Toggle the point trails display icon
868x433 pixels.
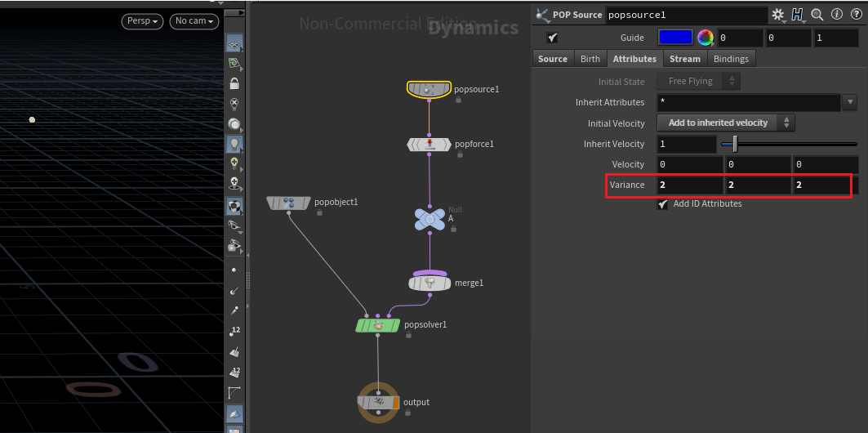[234, 311]
